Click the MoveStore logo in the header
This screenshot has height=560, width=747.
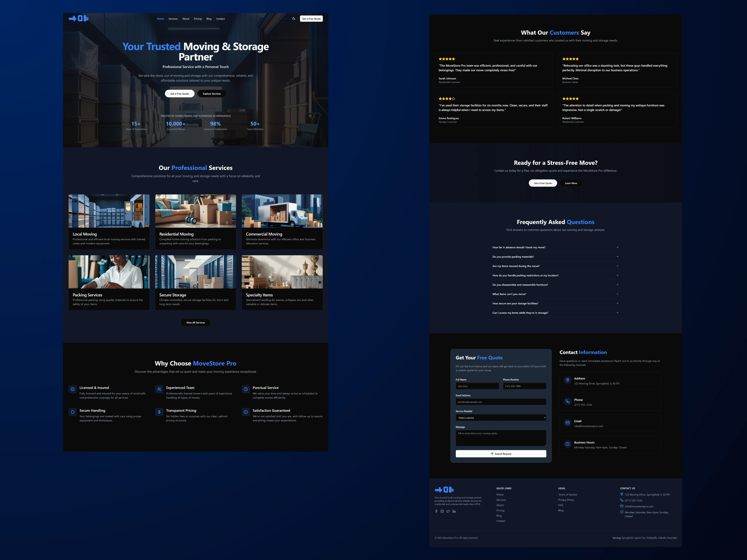coord(79,18)
